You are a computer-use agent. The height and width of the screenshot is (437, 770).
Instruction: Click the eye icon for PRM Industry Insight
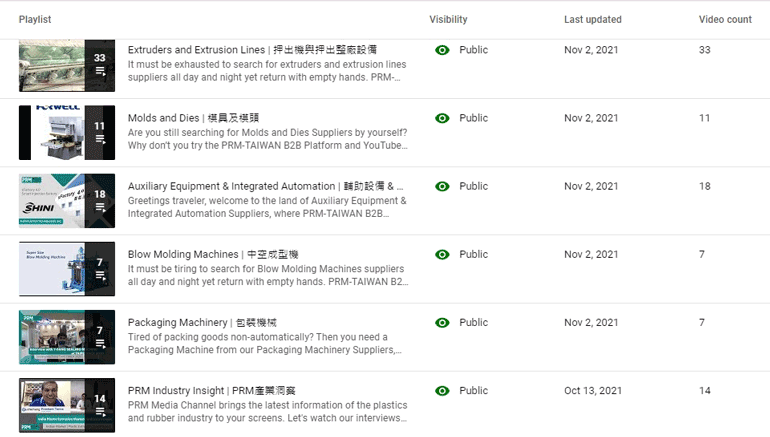click(442, 391)
